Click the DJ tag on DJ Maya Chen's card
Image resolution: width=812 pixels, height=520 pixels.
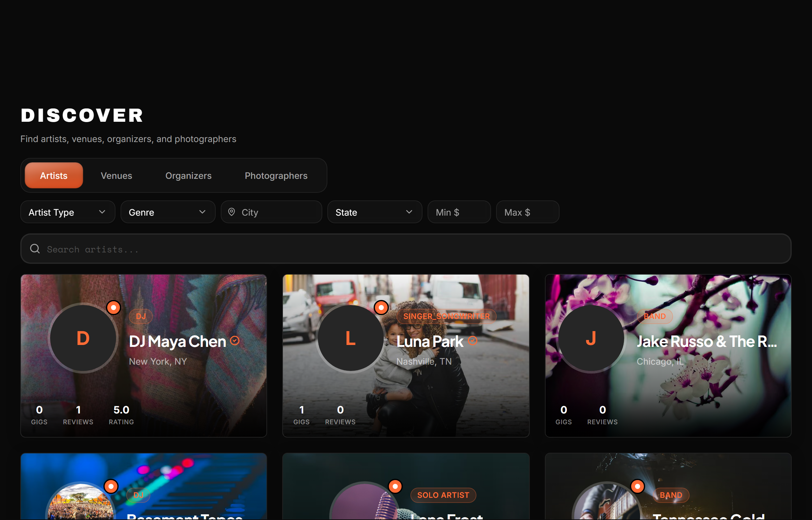pyautogui.click(x=141, y=316)
